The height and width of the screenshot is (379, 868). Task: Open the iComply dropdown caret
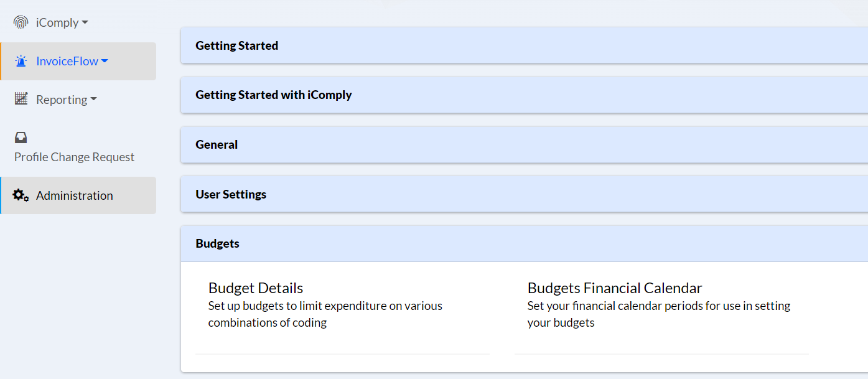coord(85,23)
